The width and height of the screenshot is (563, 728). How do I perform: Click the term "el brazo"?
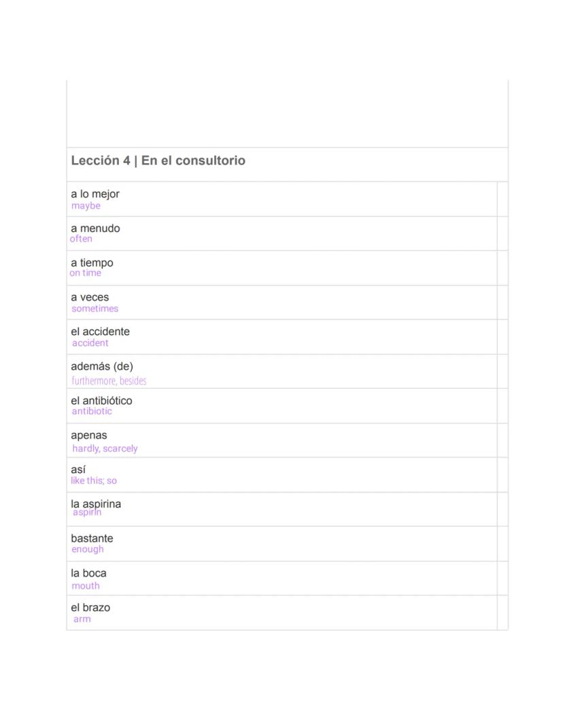click(x=90, y=608)
